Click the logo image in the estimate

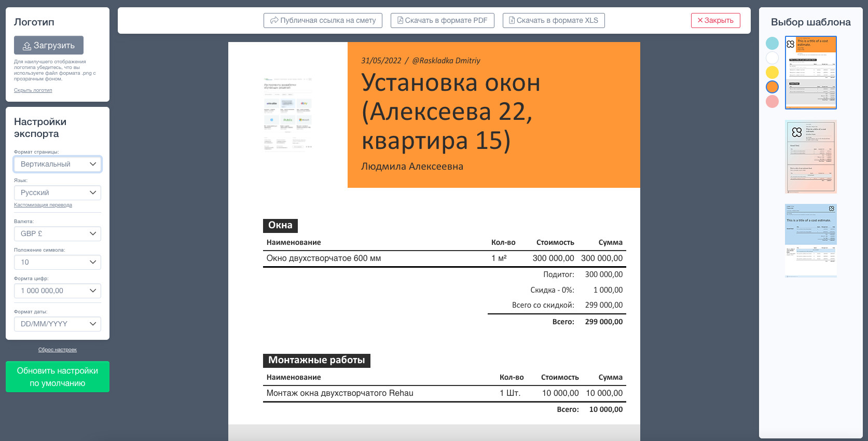coord(288,114)
